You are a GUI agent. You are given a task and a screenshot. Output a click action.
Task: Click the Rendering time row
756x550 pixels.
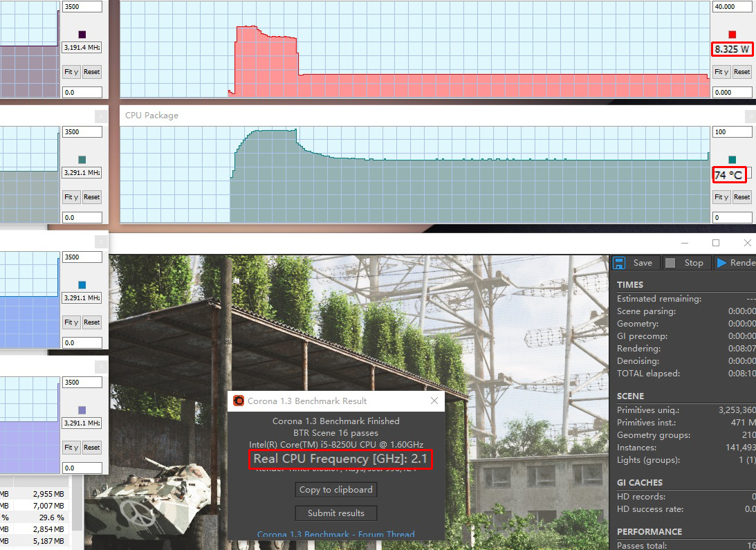[686, 349]
